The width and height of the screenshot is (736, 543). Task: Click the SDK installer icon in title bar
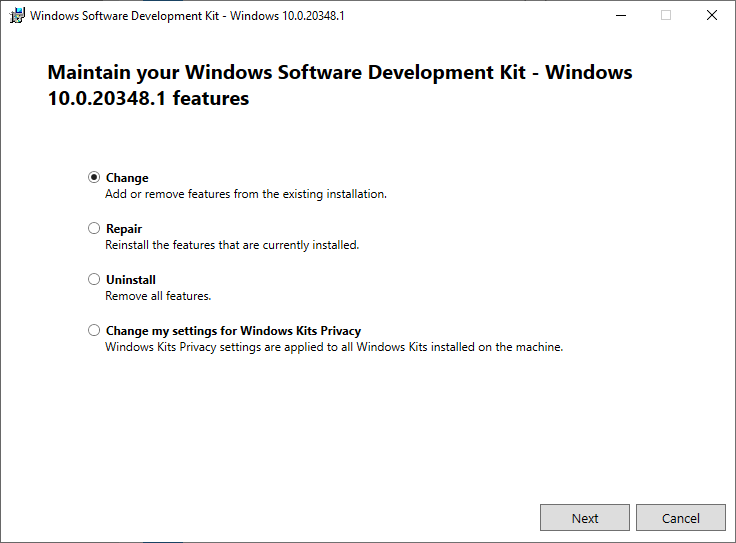pyautogui.click(x=17, y=15)
